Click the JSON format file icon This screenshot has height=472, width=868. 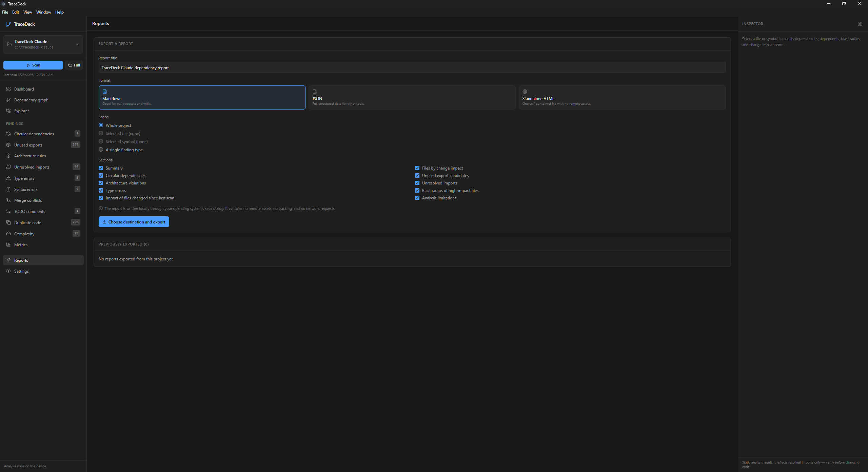[x=315, y=92]
